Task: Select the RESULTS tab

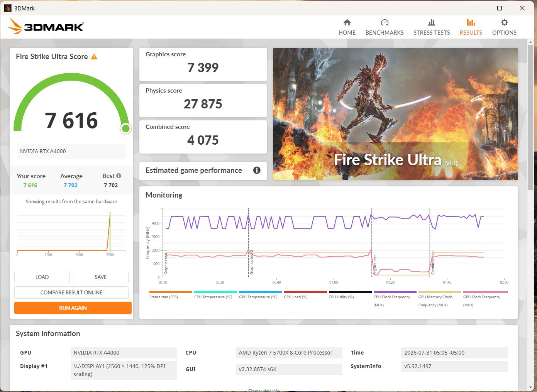Action: tap(471, 27)
